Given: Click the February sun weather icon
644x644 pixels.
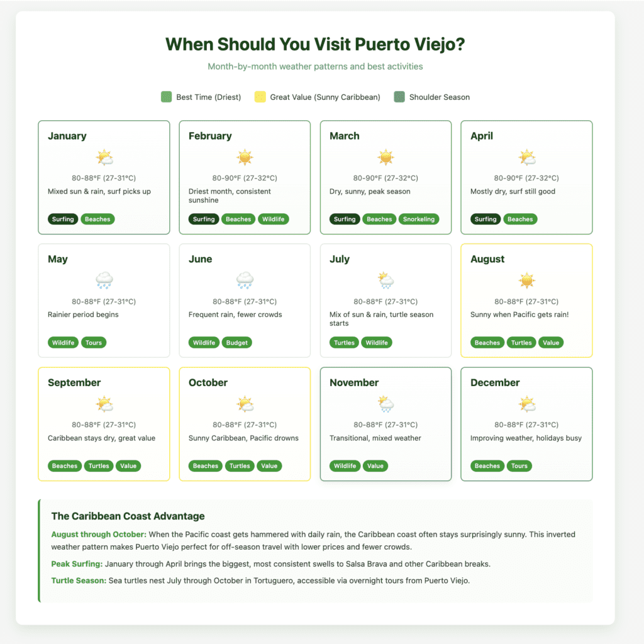Looking at the screenshot, I should 245,157.
